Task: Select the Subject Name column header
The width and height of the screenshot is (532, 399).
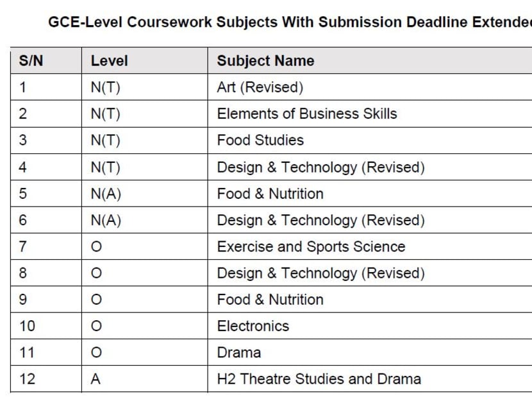Action: pos(265,61)
